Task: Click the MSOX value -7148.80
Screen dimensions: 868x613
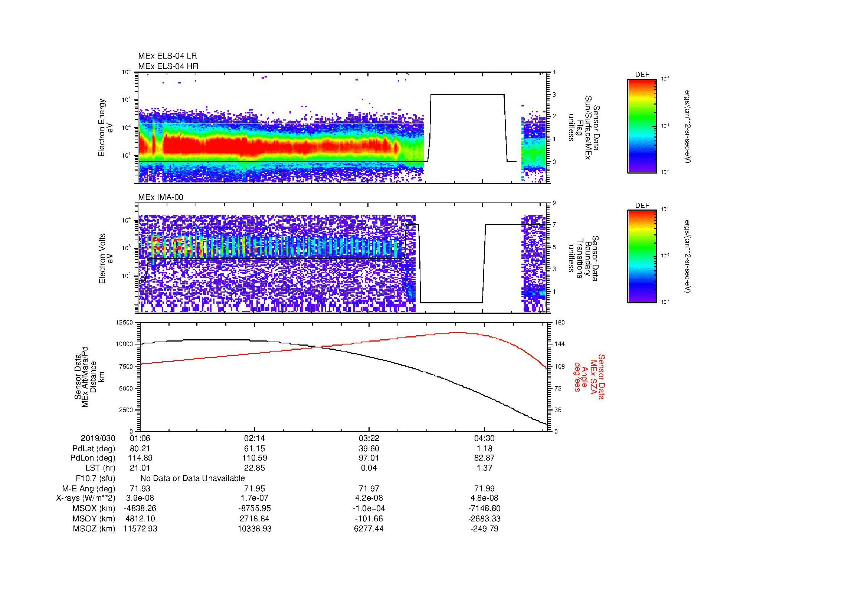Action: tap(484, 508)
